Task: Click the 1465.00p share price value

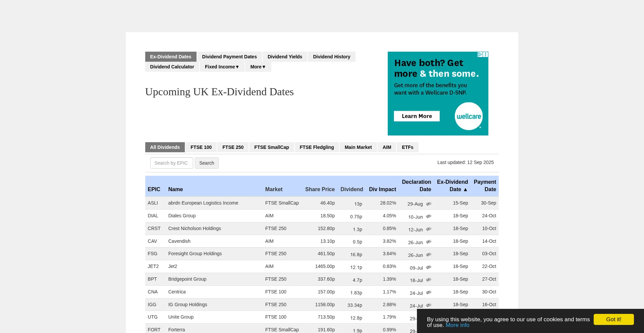Action: tap(325, 266)
